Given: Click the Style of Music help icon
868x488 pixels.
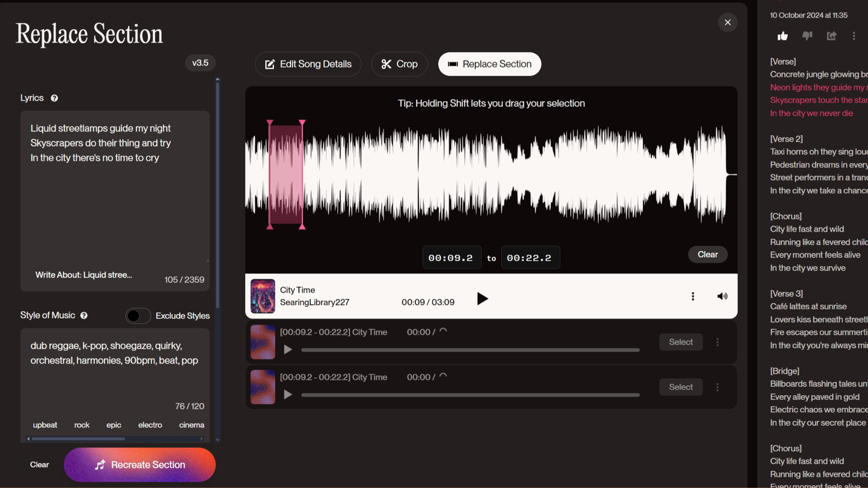Looking at the screenshot, I should tap(84, 315).
